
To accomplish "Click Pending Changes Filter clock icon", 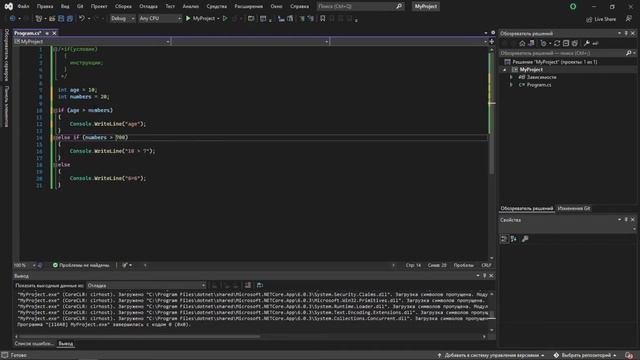I will pos(543,43).
